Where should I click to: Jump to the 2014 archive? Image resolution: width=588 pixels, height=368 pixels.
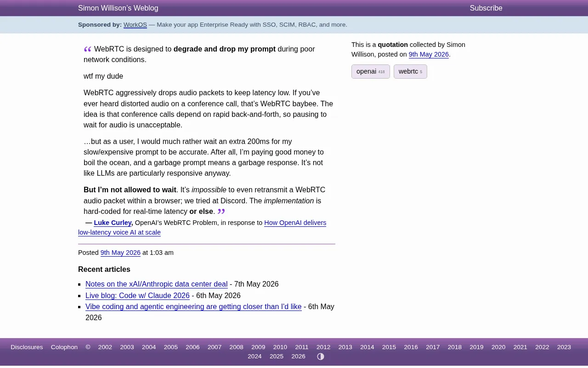pos(367,347)
